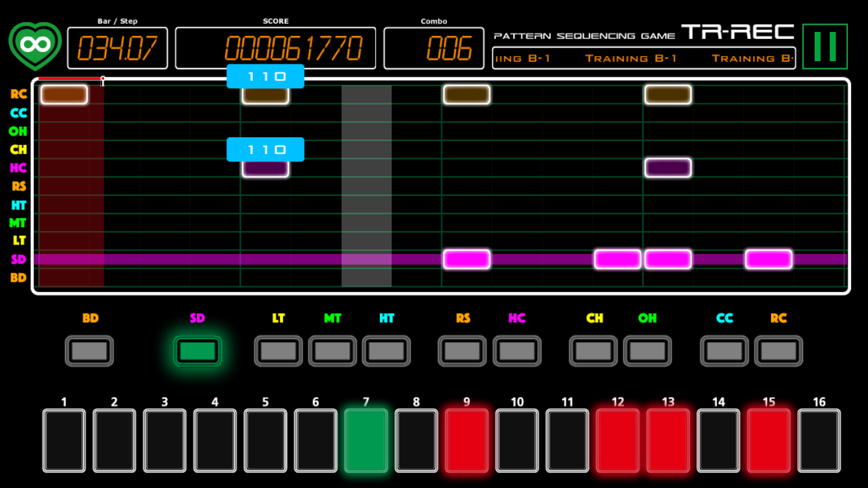Select the BD instrument button
The height and width of the screenshot is (488, 868).
point(89,351)
